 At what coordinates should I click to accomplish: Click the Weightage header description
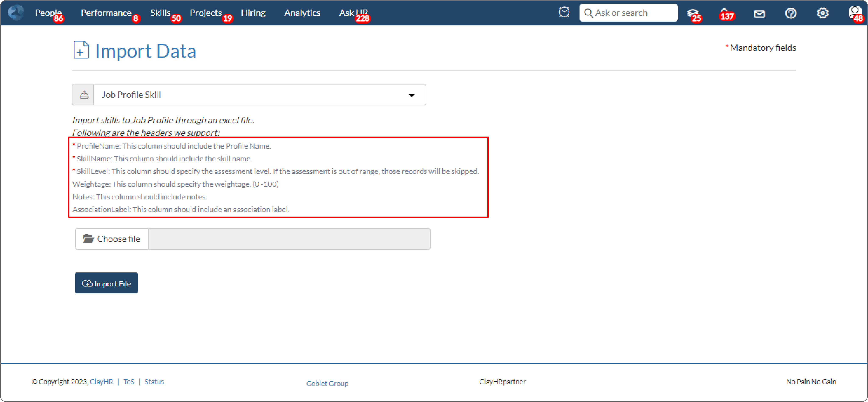click(x=176, y=184)
